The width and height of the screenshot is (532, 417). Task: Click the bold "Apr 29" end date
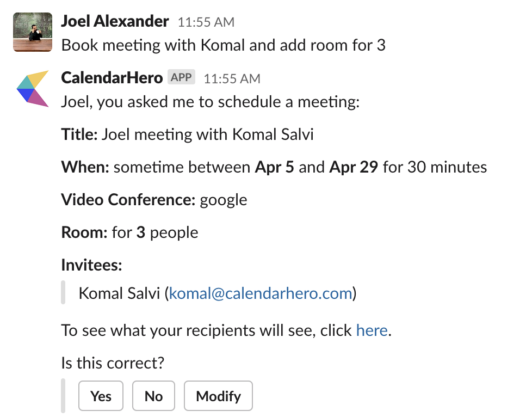click(x=354, y=167)
